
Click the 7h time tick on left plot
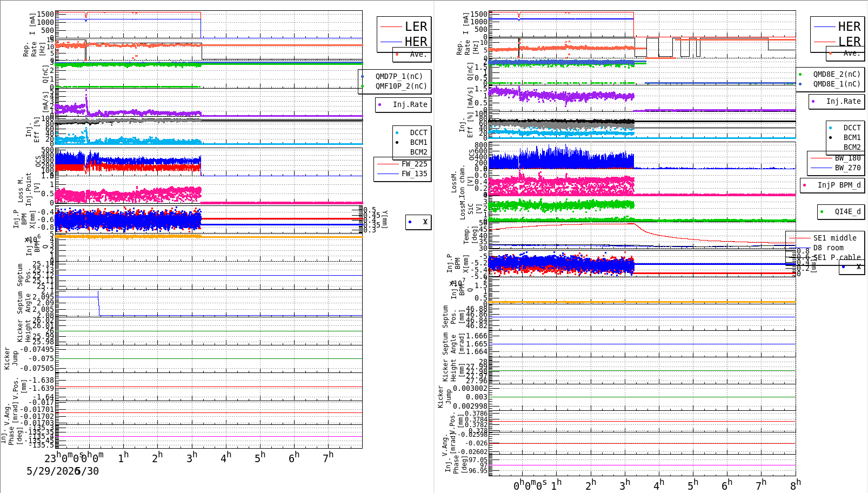tap(328, 457)
